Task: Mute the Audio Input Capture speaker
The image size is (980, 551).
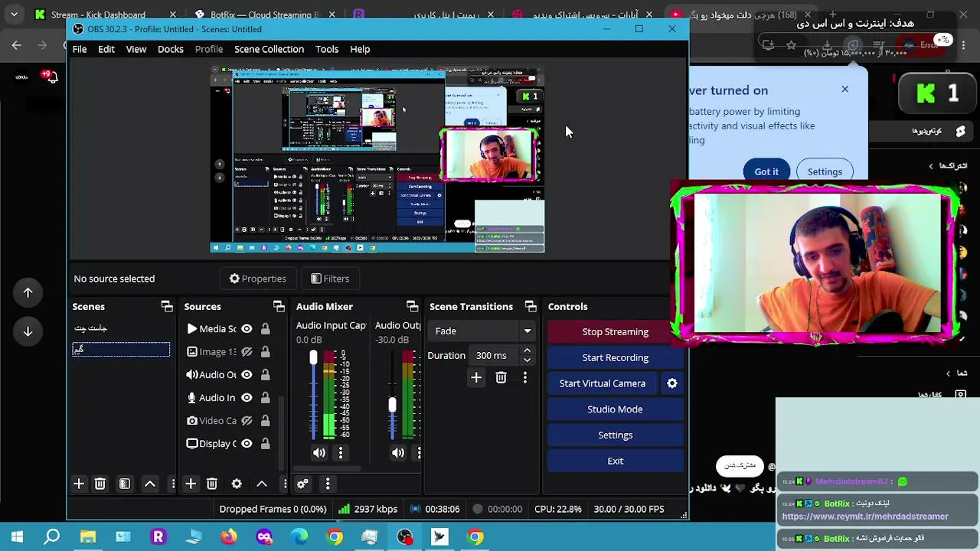Action: [319, 453]
